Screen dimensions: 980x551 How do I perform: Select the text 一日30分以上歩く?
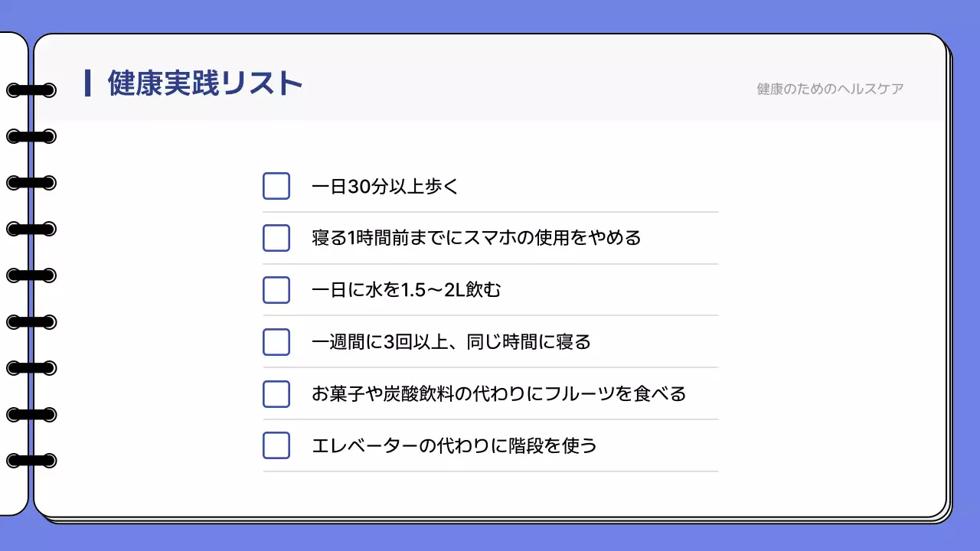[384, 186]
